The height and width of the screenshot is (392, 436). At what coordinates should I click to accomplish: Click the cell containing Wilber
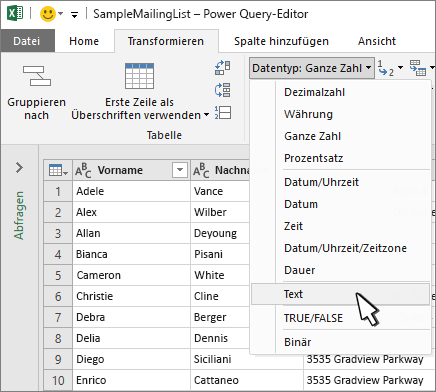coord(220,212)
